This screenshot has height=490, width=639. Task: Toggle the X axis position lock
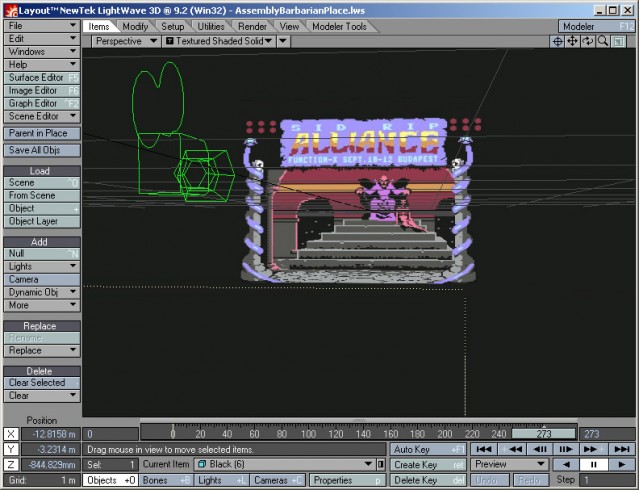point(11,434)
